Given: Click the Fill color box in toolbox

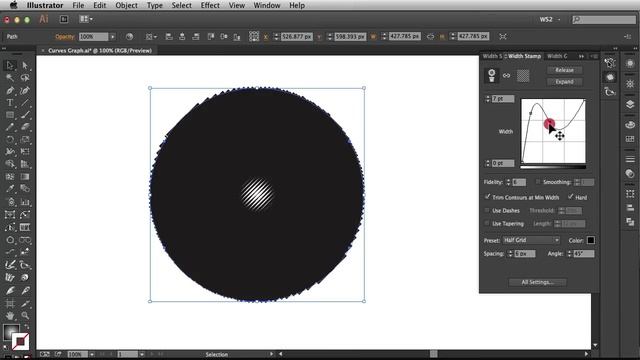Looking at the screenshot, I should point(11,332).
